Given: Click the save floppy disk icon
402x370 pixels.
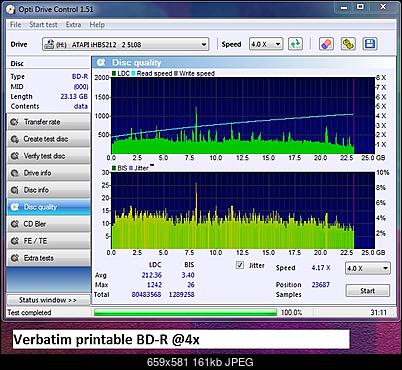Looking at the screenshot, I should pyautogui.click(x=370, y=44).
